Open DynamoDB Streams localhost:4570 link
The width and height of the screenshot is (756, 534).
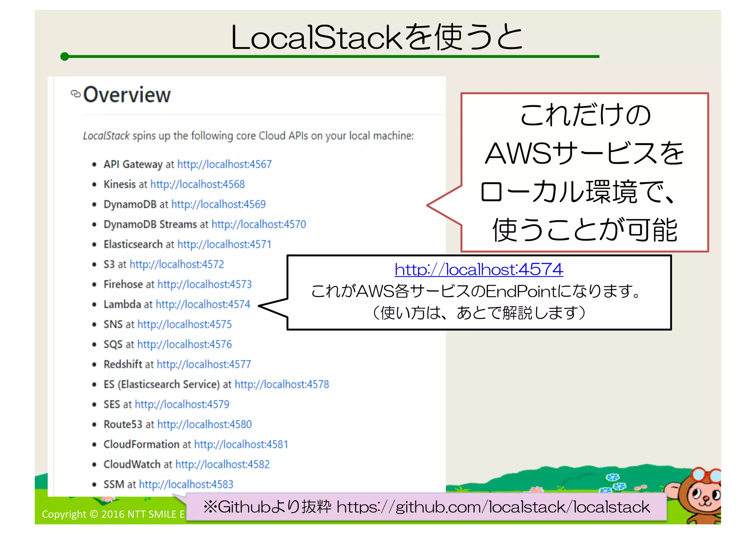[259, 224]
